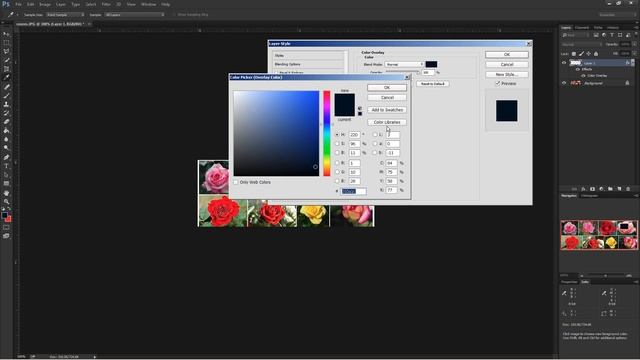
Task: Select the Lasso tool
Action: (x=6, y=51)
